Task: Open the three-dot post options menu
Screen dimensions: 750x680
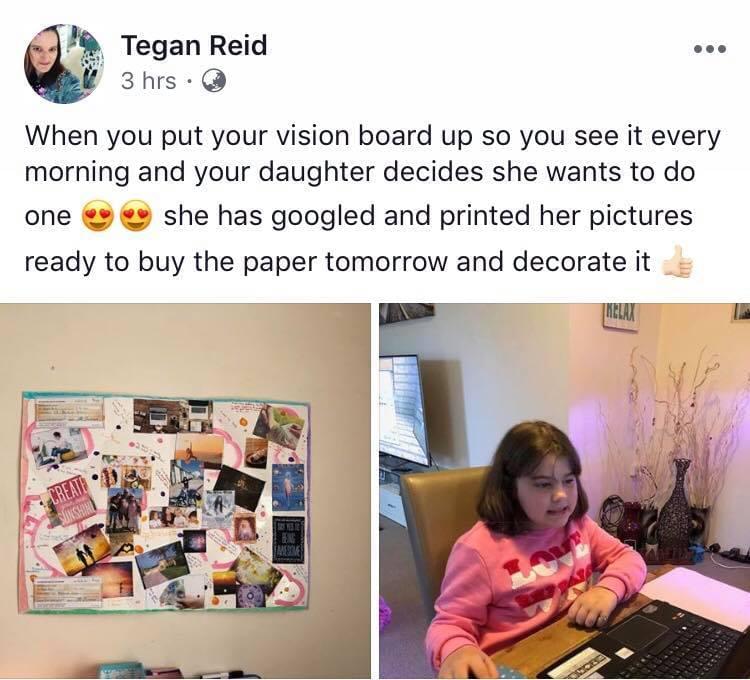Action: coord(710,49)
